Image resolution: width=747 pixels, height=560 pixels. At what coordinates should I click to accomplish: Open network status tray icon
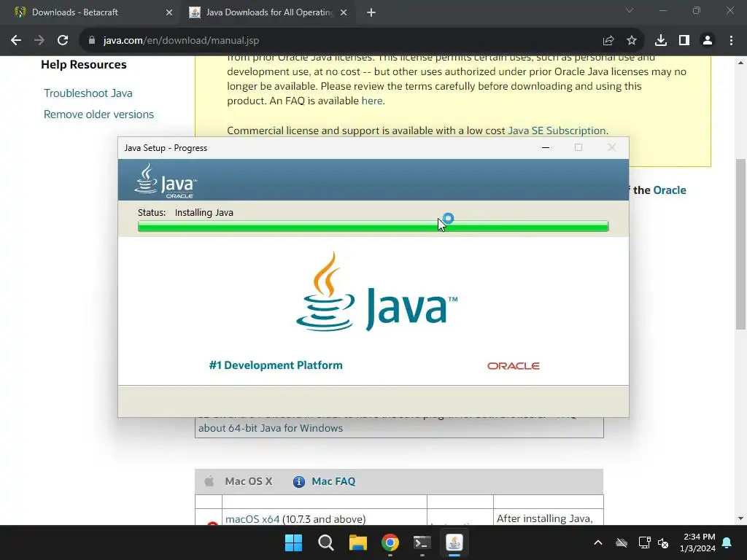pyautogui.click(x=644, y=542)
